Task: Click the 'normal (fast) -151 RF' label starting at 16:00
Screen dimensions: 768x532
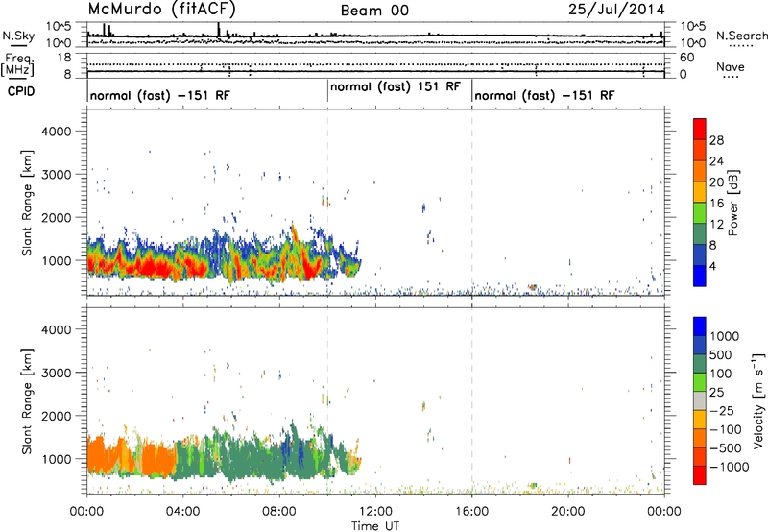Action: [x=544, y=95]
